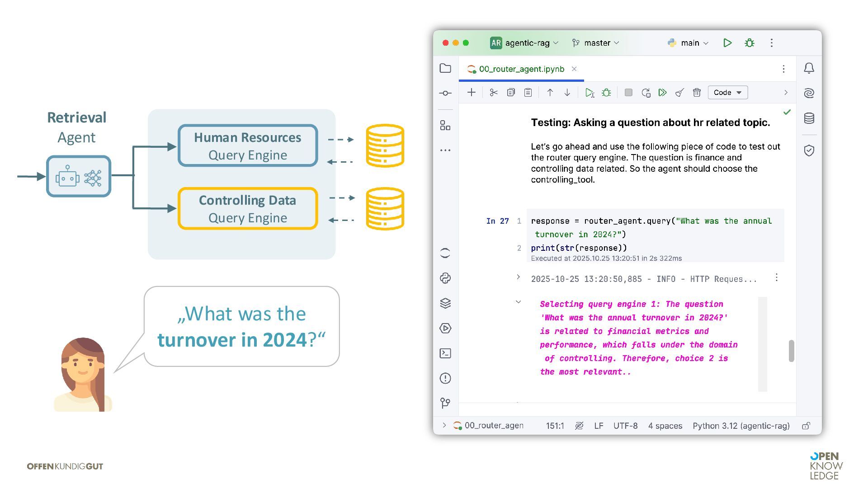Click the Run All cells icon
Image resolution: width=868 pixels, height=488 pixels.
662,93
